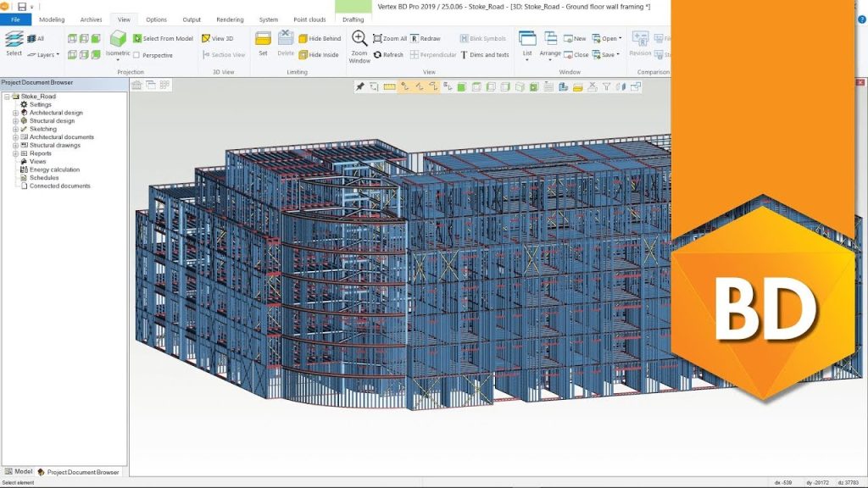Click the filter funnel icon in viewport toolbar

(x=606, y=86)
